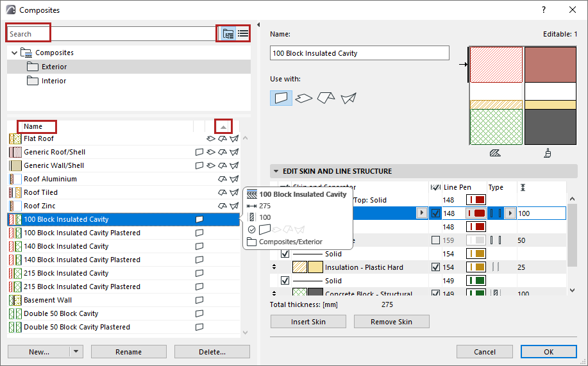Select the Interior folder
The width and height of the screenshot is (588, 366).
tap(129, 81)
